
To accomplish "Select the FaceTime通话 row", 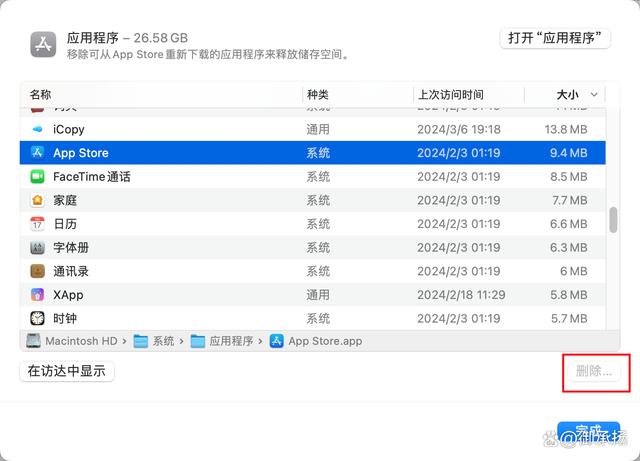I will (313, 176).
